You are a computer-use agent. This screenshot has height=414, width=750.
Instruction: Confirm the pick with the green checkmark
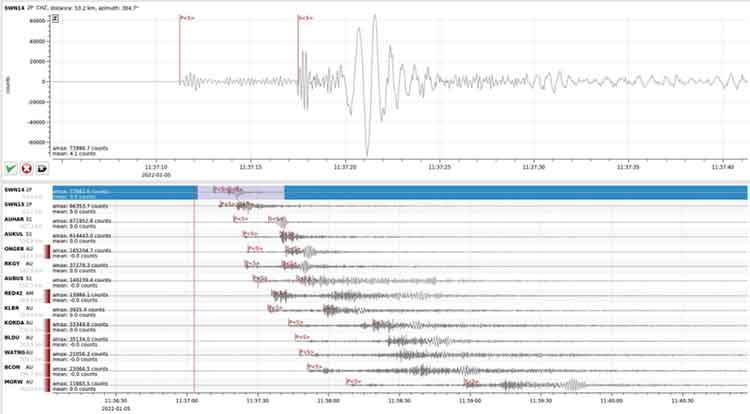pos(11,168)
